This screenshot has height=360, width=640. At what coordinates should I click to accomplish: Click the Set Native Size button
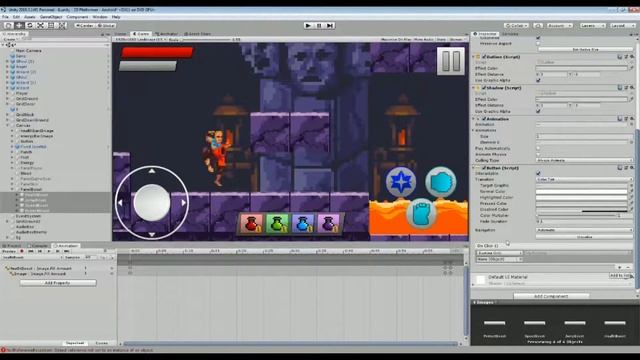tap(584, 49)
